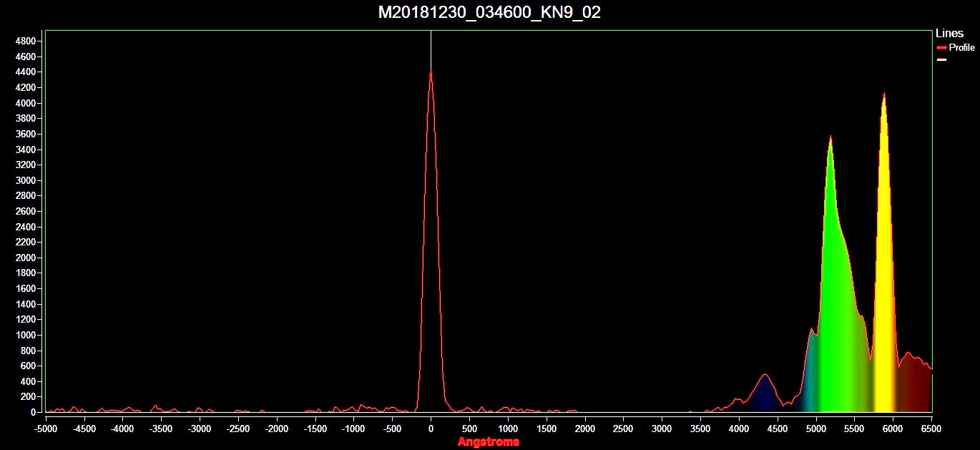Click the 1500 x-axis tick label
Image resolution: width=980 pixels, height=450 pixels.
point(547,429)
